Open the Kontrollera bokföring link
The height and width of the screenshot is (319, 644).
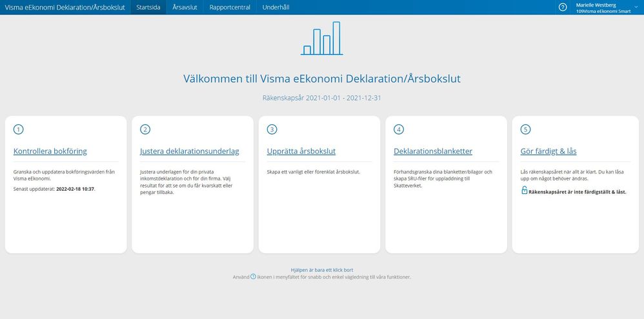(50, 151)
